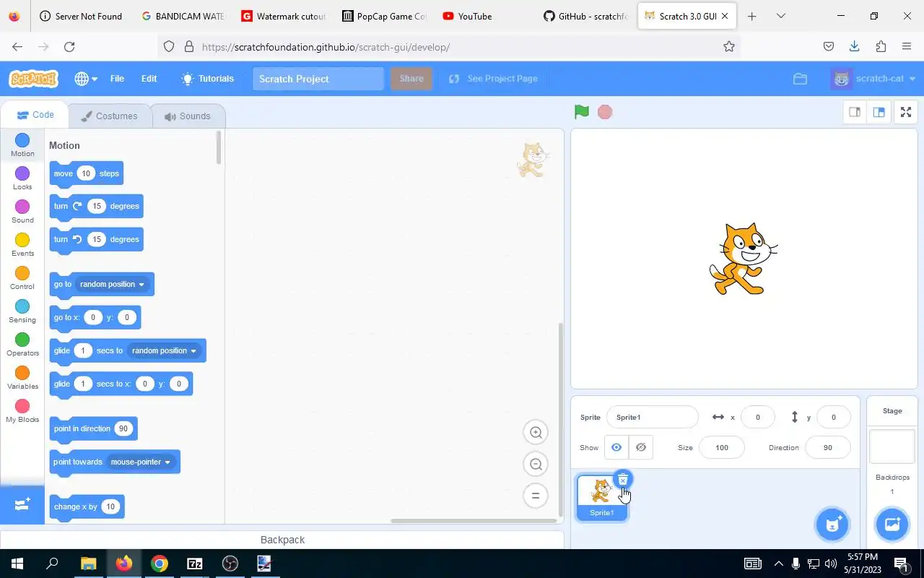Click the sprite Direction field
The width and height of the screenshot is (924, 578).
[827, 447]
